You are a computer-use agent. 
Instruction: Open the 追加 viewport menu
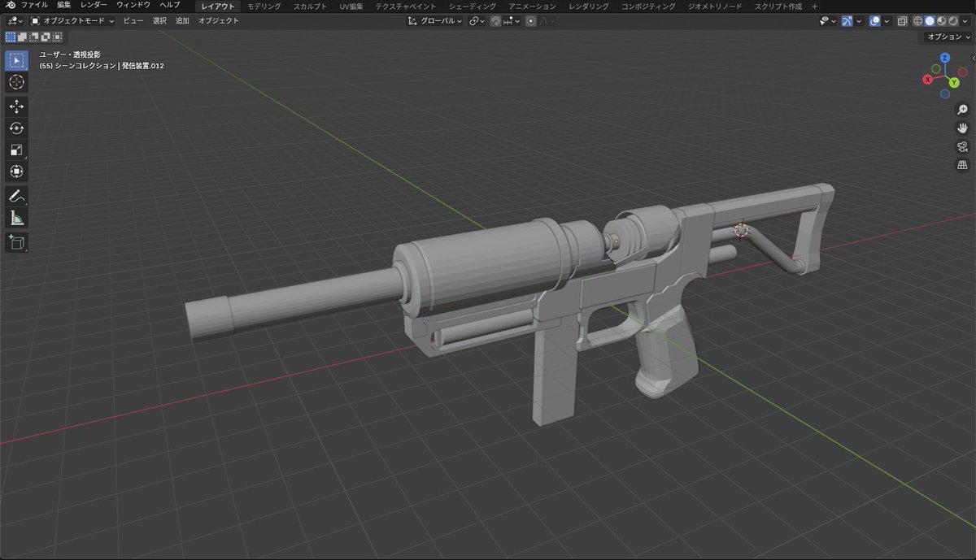[x=182, y=21]
